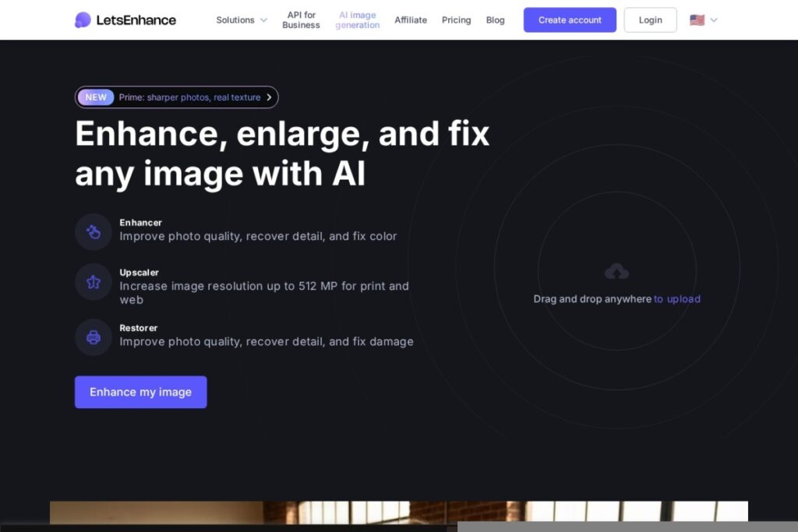Open Prime banner arrow chevron

(x=269, y=97)
